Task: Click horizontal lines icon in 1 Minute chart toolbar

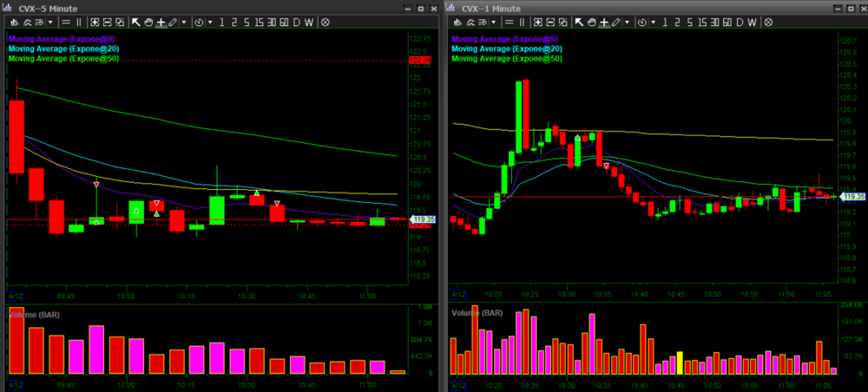Action: tap(510, 22)
